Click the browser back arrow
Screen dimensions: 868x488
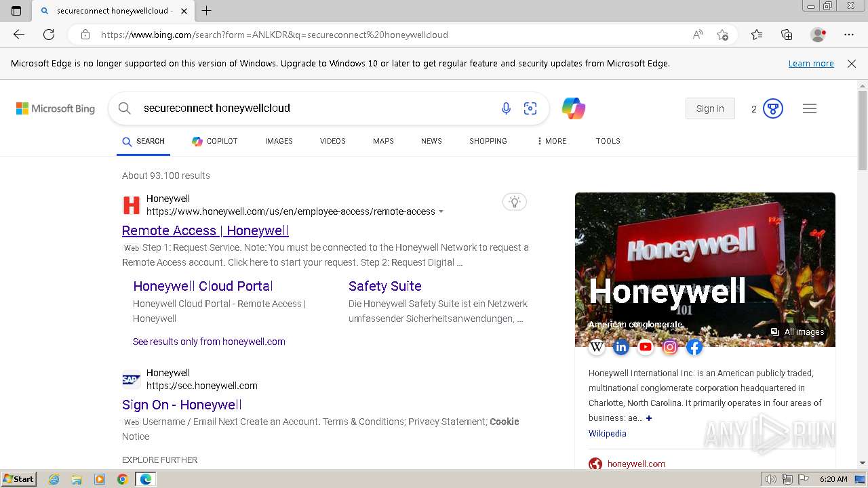19,35
